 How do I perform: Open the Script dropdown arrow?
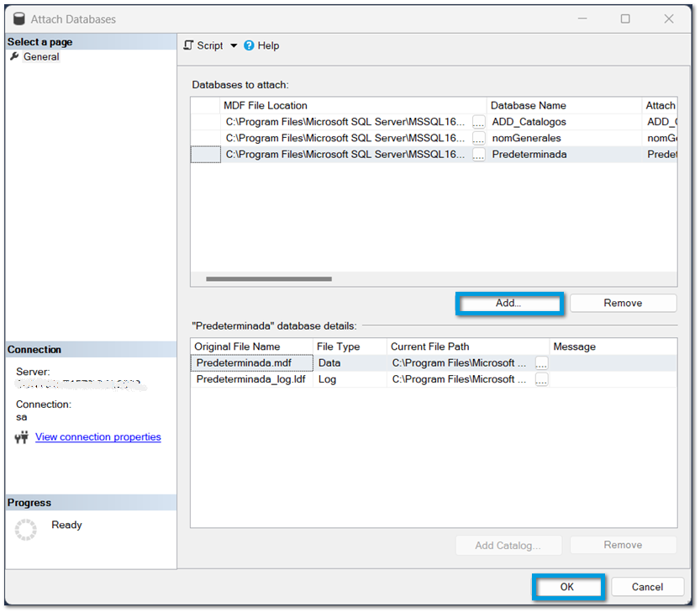pyautogui.click(x=234, y=46)
